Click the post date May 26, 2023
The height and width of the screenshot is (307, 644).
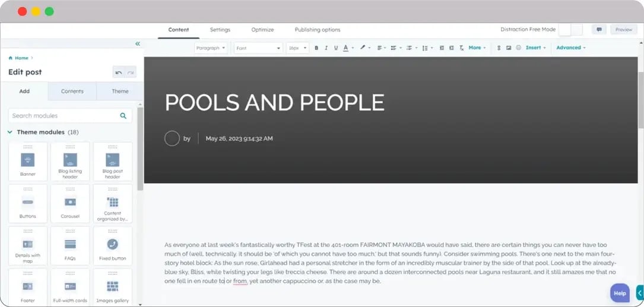pos(239,138)
